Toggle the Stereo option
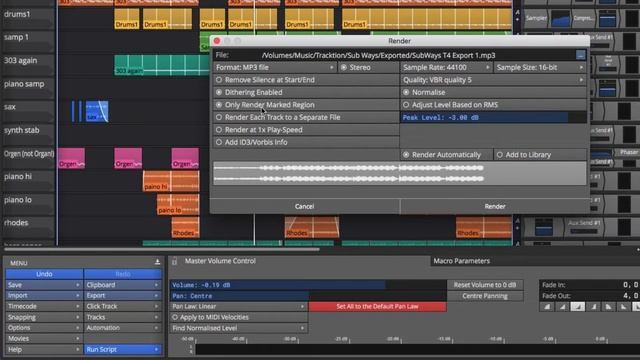The height and width of the screenshot is (360, 640). click(x=369, y=67)
